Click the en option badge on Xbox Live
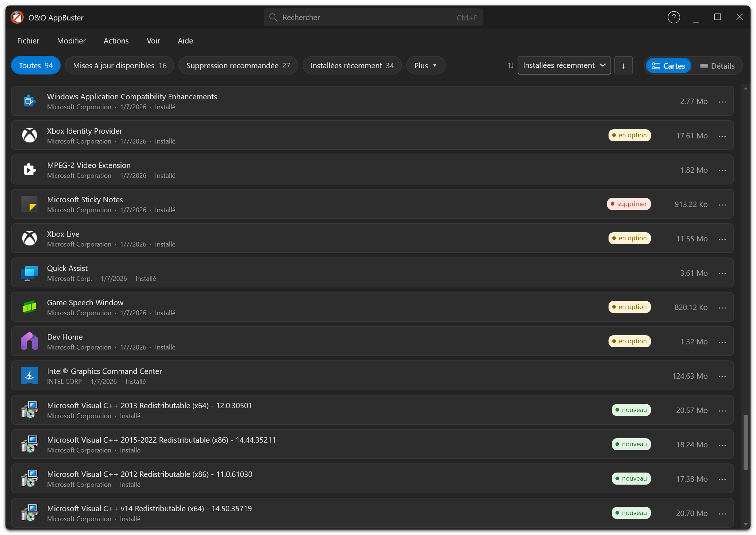This screenshot has height=535, width=756. click(x=629, y=238)
